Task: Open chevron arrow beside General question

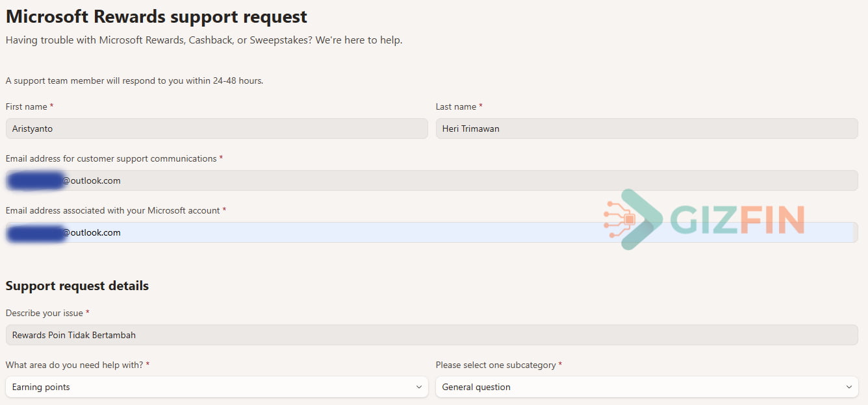Action: point(849,387)
